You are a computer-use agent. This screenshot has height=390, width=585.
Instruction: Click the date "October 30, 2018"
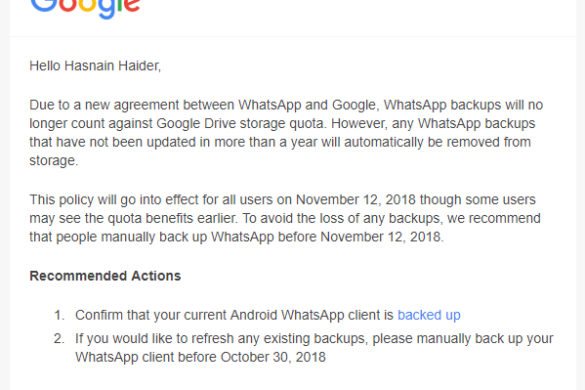273,357
